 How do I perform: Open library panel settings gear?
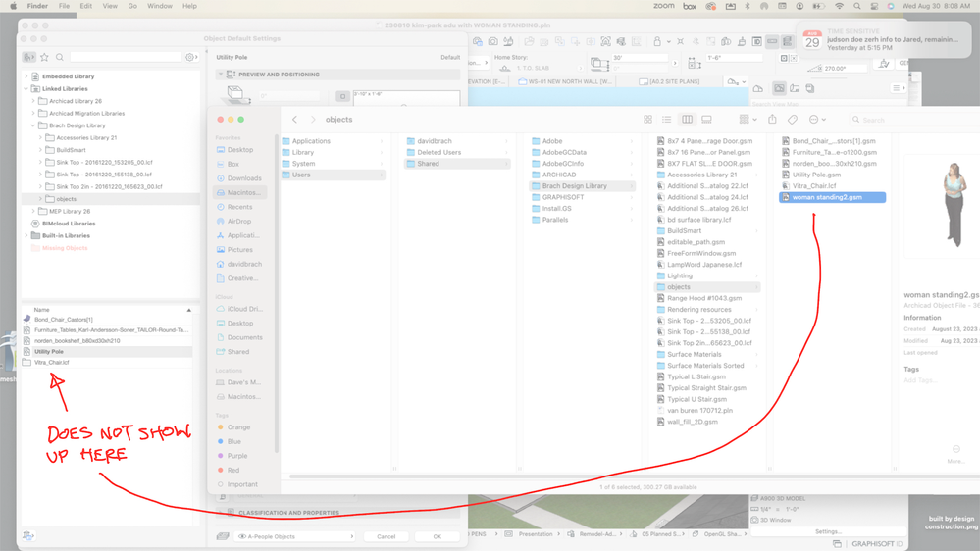click(x=190, y=57)
